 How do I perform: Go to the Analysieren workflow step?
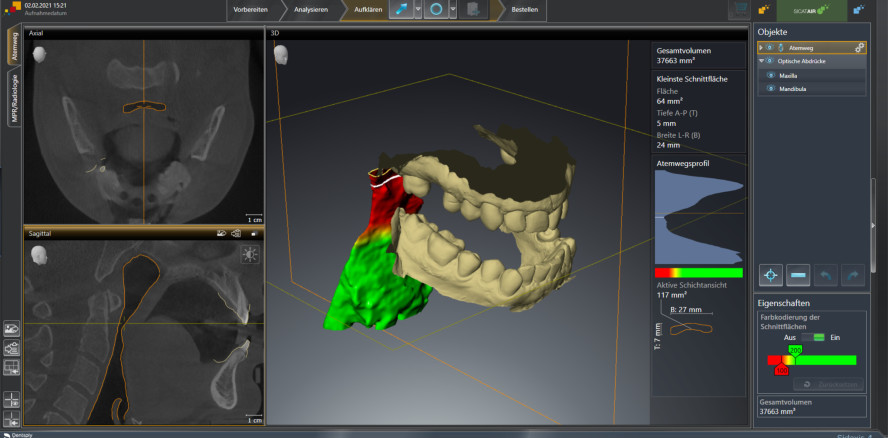tap(311, 10)
